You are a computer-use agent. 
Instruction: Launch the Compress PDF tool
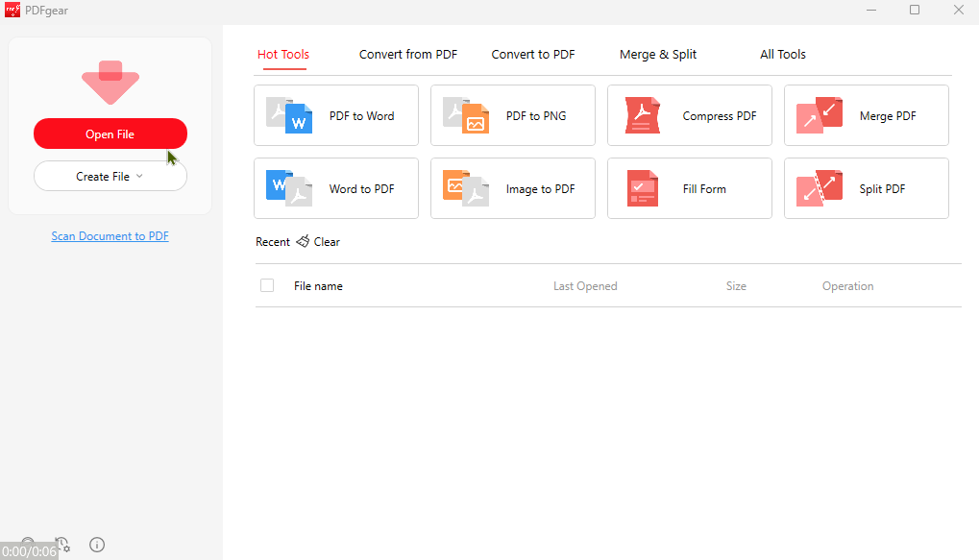click(689, 115)
